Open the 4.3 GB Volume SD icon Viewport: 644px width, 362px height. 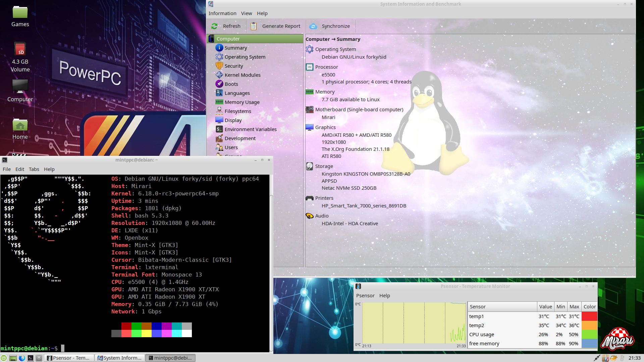coord(20,50)
